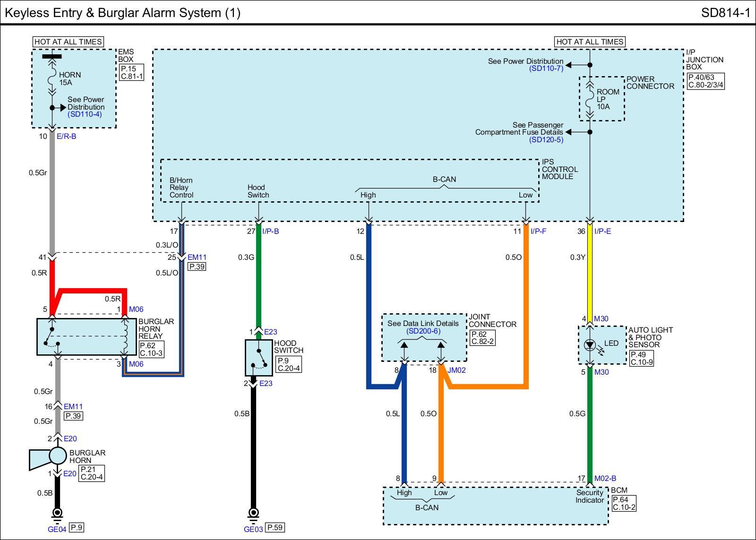
Task: Click the HORN 15A fuse symbol
Action: [52, 78]
